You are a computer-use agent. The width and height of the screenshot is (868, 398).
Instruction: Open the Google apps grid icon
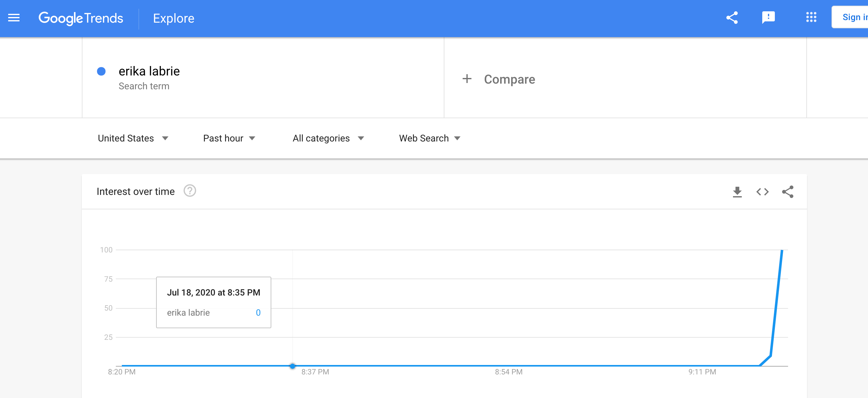click(811, 18)
